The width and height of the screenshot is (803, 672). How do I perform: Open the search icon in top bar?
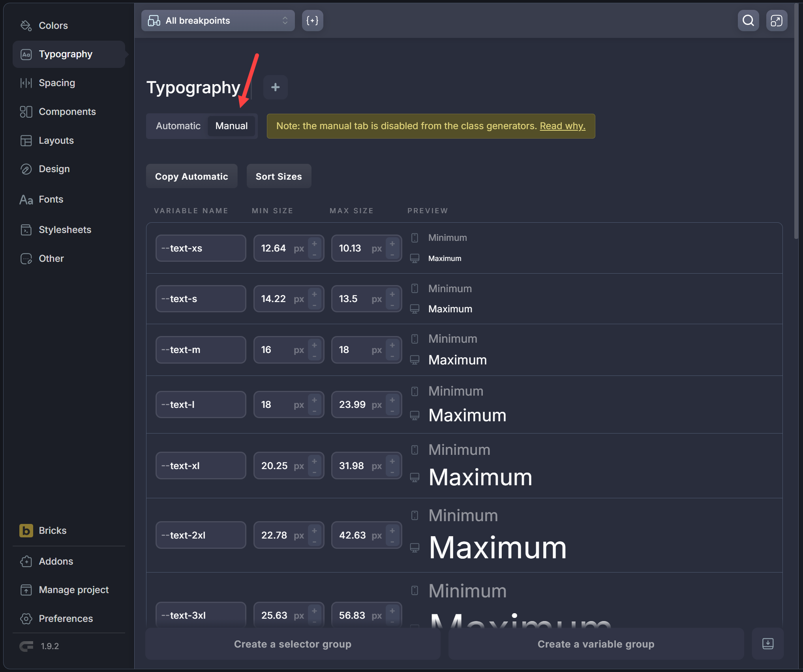(748, 21)
